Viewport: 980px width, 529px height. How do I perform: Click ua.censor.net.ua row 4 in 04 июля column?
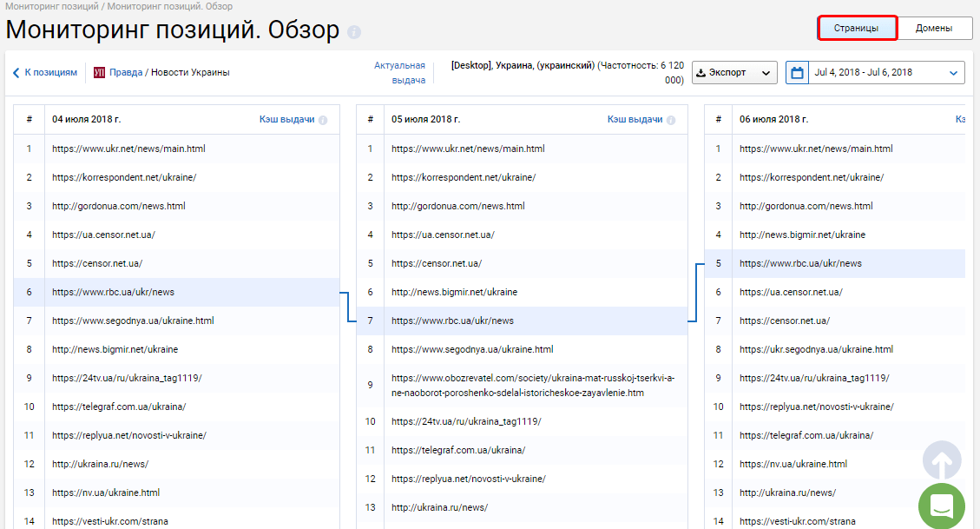coord(104,235)
